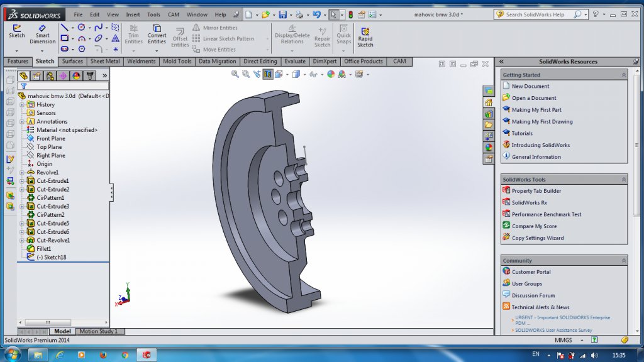Open the Design Library task pane icon

tap(489, 114)
